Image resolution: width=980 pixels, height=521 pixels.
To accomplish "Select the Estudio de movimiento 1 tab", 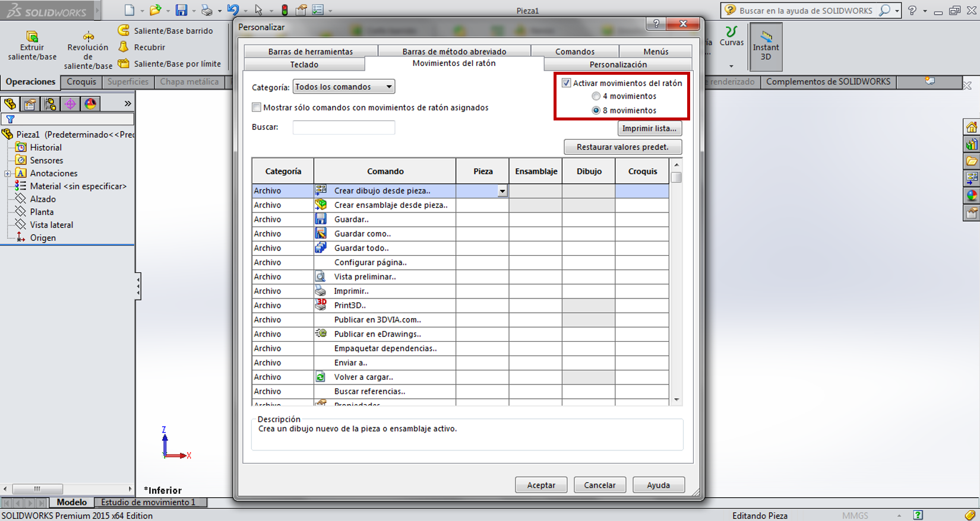I will 148,502.
